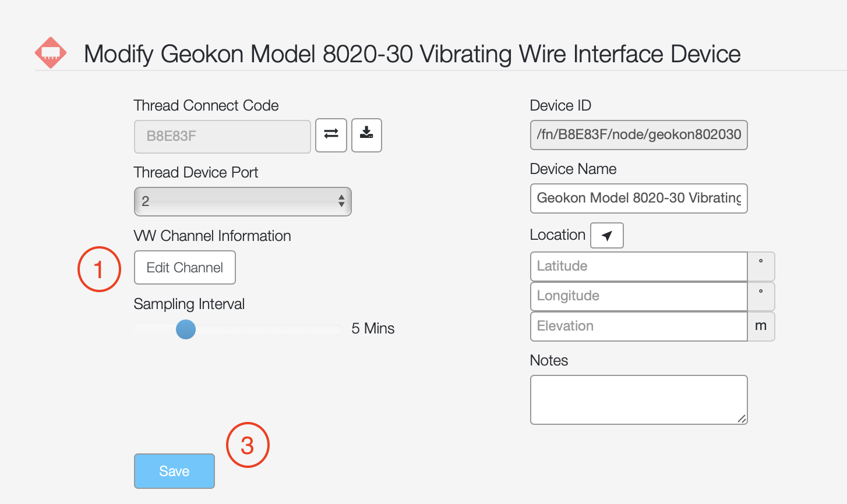Click the 'Location' label
Image resolution: width=847 pixels, height=504 pixels.
(557, 235)
